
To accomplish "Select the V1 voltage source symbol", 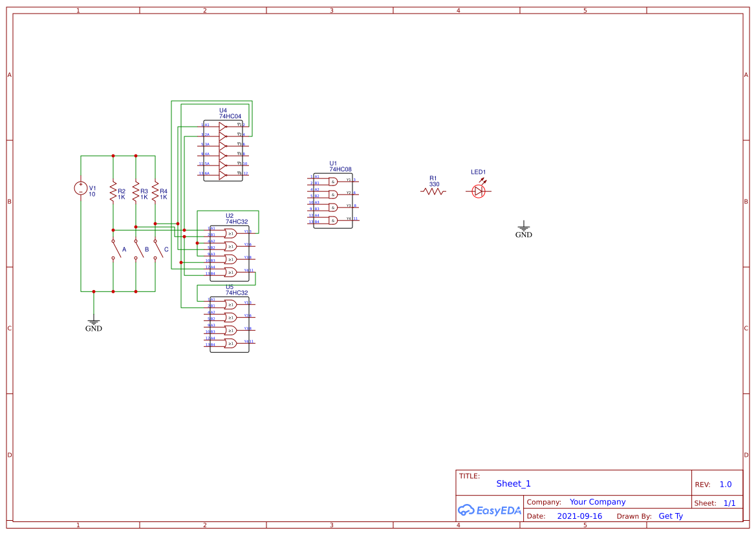I will point(81,188).
